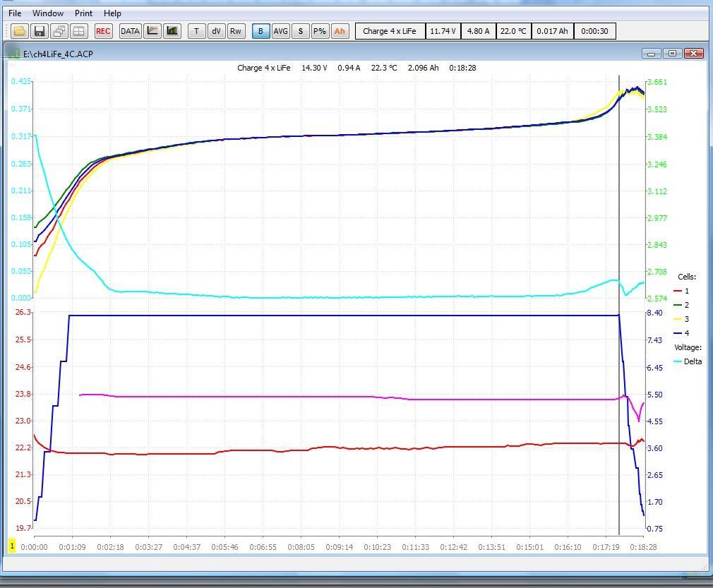Toggle the S toolbar button

pyautogui.click(x=300, y=31)
